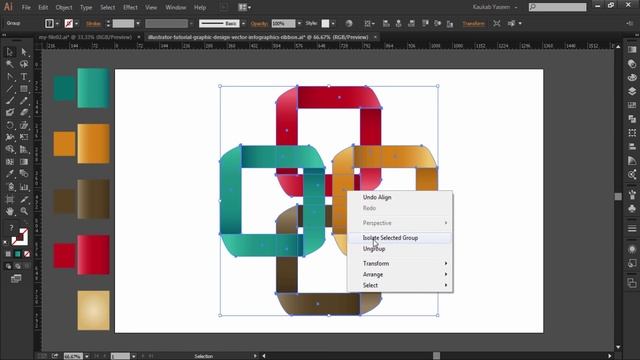Image resolution: width=640 pixels, height=360 pixels.
Task: Click the Stroke link in control bar
Action: (93, 24)
